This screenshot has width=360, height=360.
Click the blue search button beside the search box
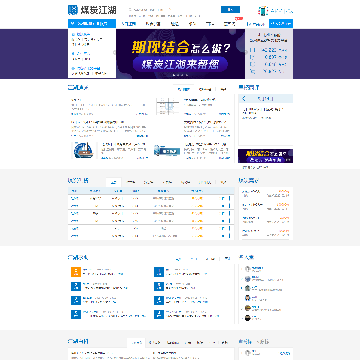(230, 10)
